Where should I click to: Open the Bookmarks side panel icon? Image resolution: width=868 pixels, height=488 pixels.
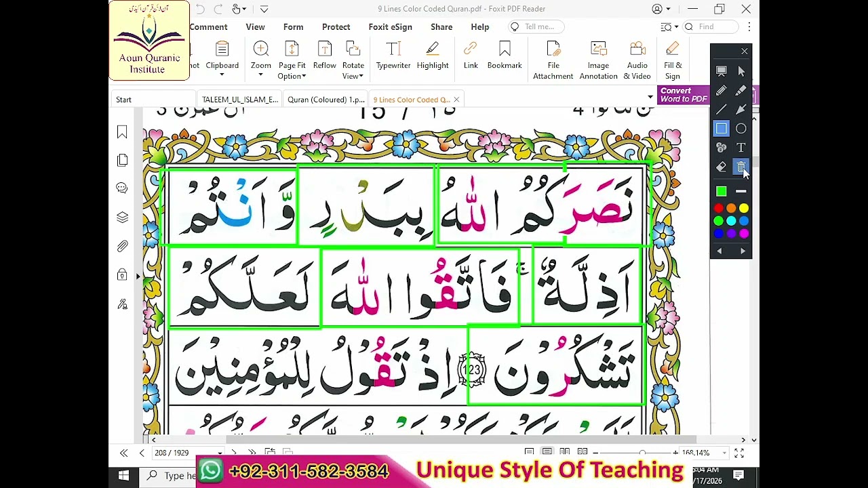point(122,132)
